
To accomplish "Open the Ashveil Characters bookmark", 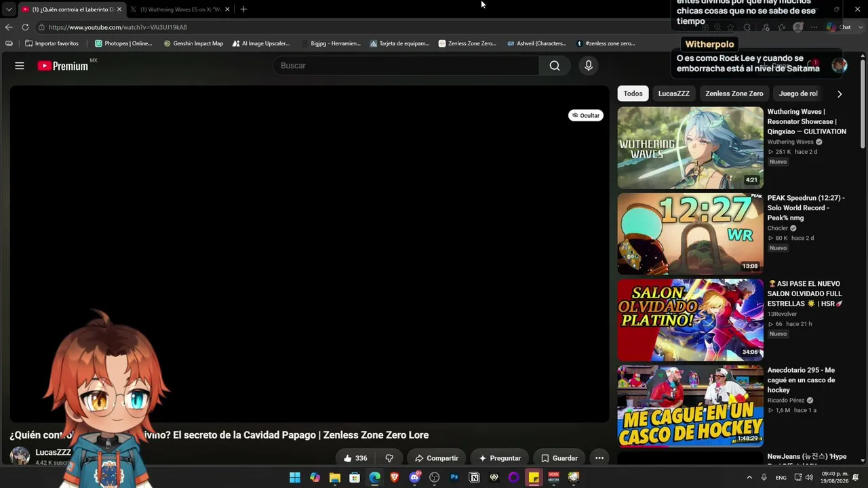I will [536, 43].
